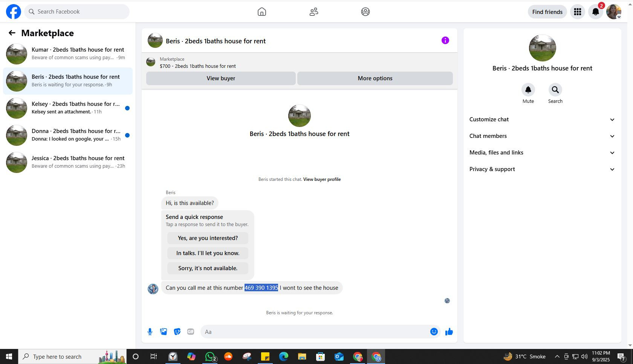Click the Find friends button
Screen dimensions: 633x364
pos(547,12)
